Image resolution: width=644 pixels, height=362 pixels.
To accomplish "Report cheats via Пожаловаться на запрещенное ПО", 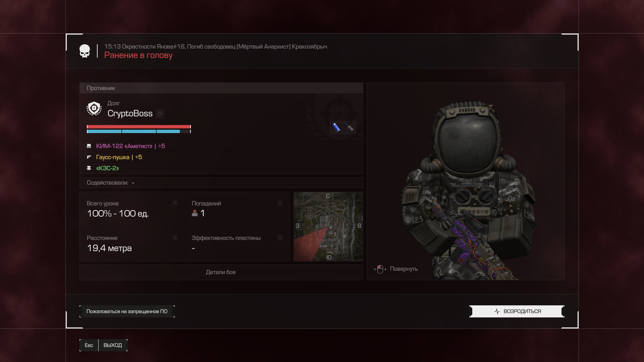I will [x=127, y=311].
